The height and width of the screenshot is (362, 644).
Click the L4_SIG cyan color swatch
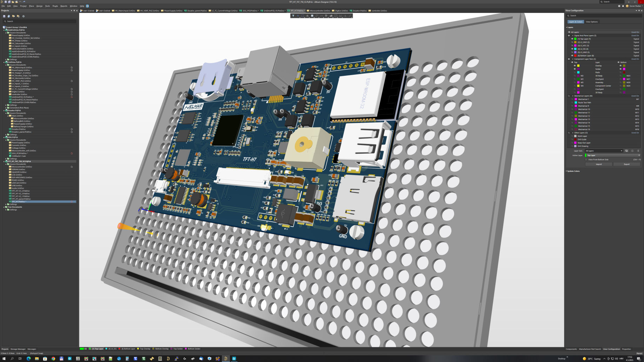click(576, 49)
